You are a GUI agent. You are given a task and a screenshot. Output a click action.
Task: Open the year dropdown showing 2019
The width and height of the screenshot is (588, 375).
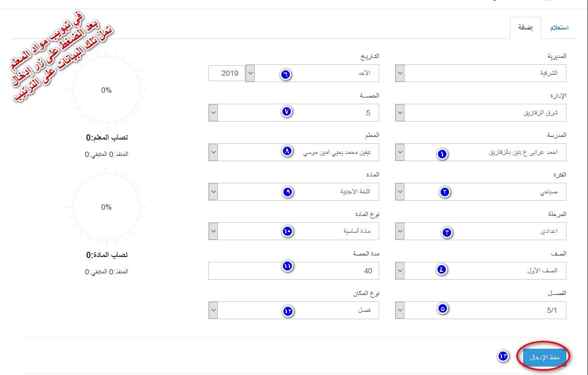coord(232,73)
